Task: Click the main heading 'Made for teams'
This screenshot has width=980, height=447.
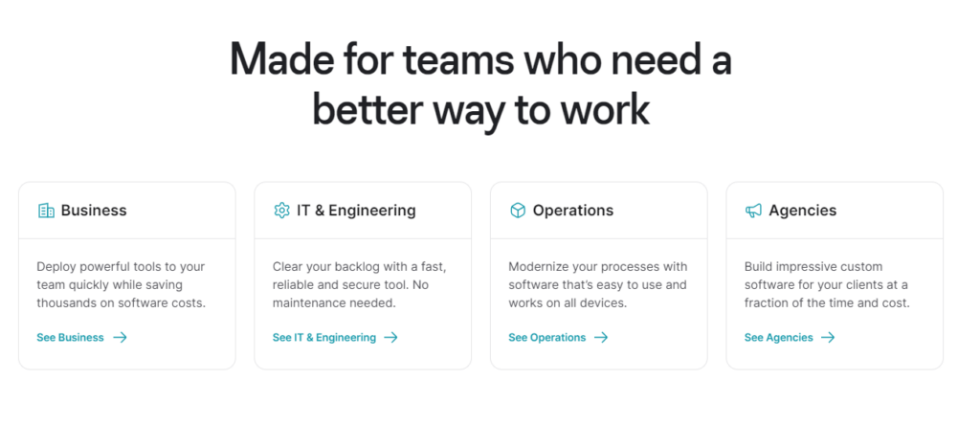Action: 480,85
